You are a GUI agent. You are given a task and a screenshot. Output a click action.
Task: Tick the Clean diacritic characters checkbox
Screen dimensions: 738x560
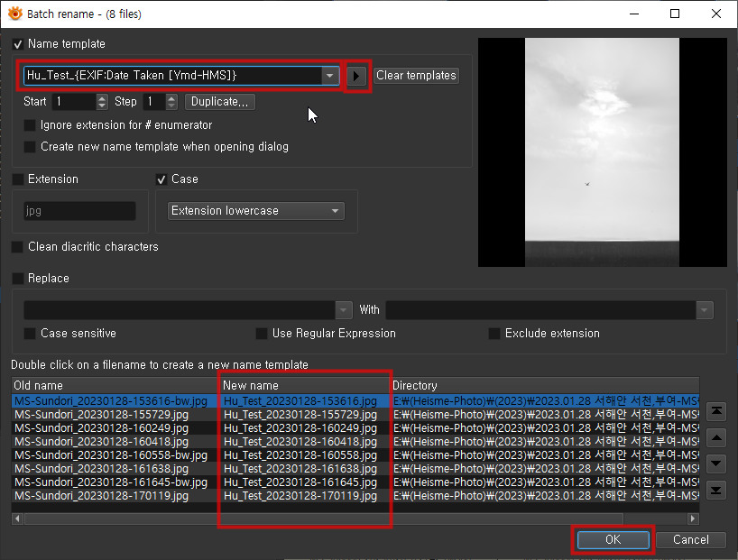[x=18, y=247]
